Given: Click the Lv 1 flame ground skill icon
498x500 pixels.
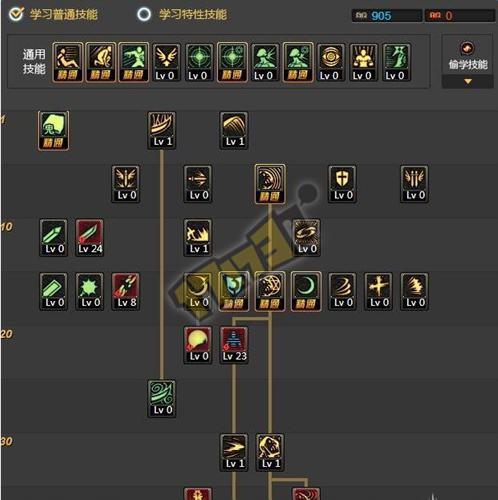Looking at the screenshot, I should 198,238.
